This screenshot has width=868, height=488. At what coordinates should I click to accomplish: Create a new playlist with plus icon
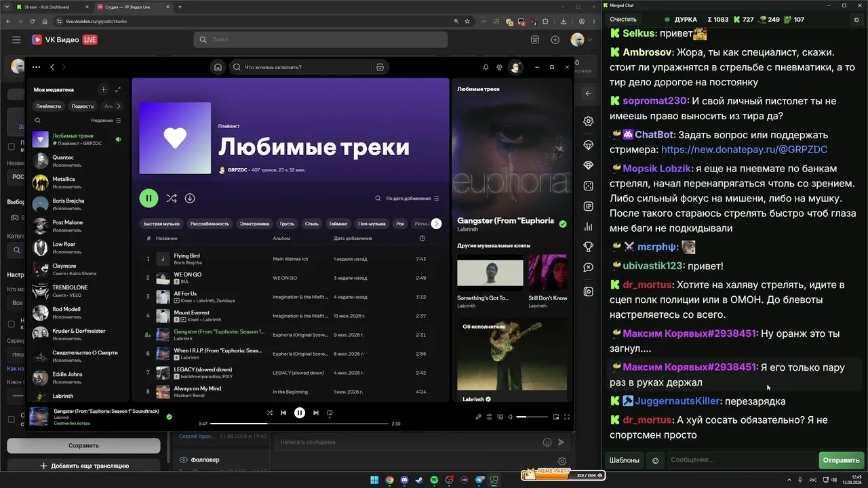pyautogui.click(x=103, y=89)
